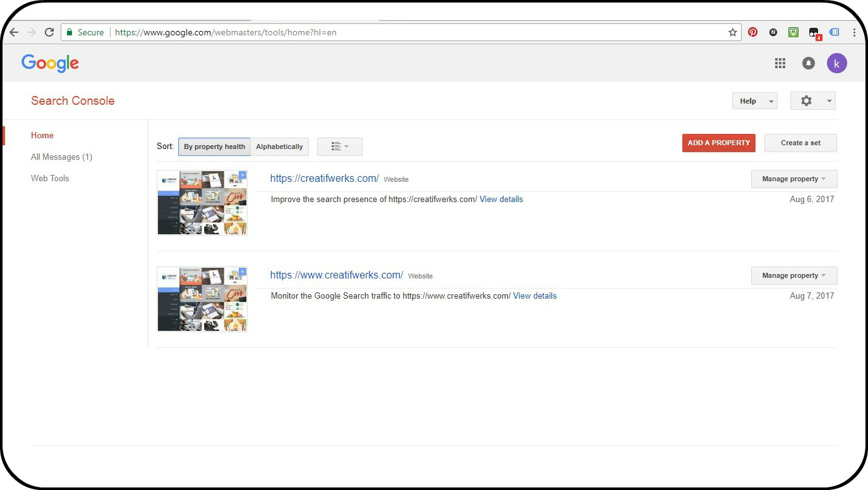Click the black circular N extension icon
The image size is (868, 490).
[773, 32]
